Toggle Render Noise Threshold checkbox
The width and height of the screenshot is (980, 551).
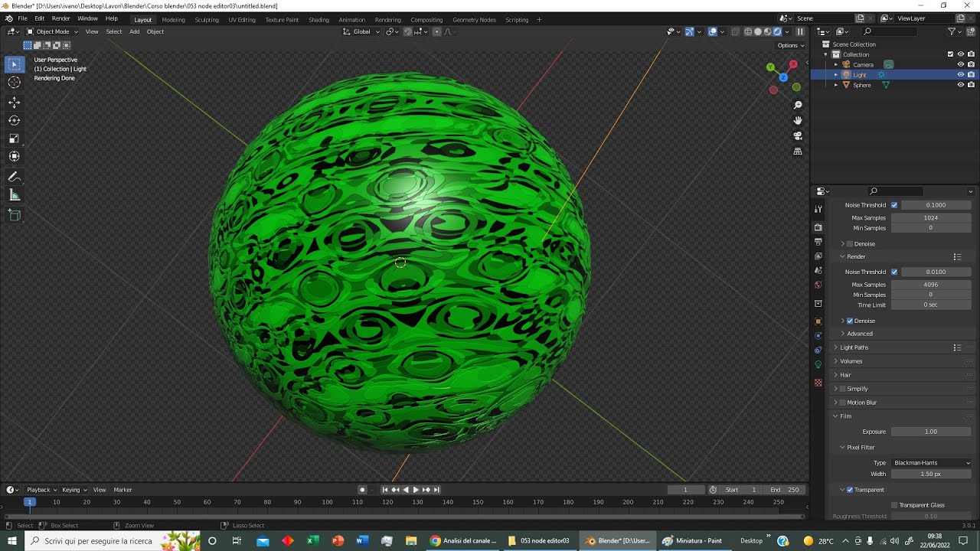pyautogui.click(x=894, y=272)
